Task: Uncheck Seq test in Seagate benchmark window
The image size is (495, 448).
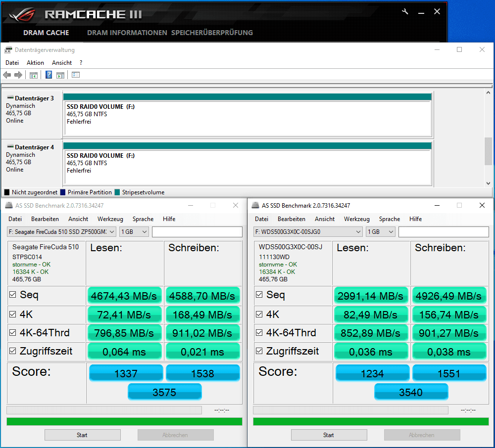Action: [x=13, y=294]
